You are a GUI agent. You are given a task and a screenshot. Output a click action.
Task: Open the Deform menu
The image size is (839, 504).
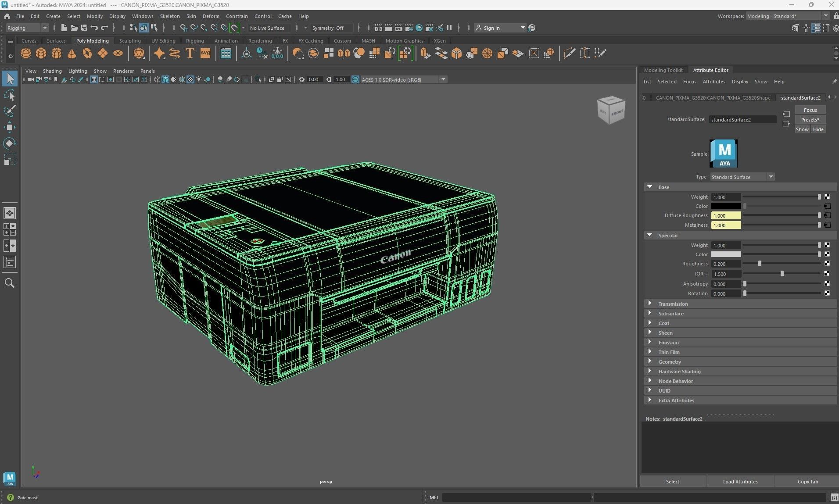(x=211, y=16)
